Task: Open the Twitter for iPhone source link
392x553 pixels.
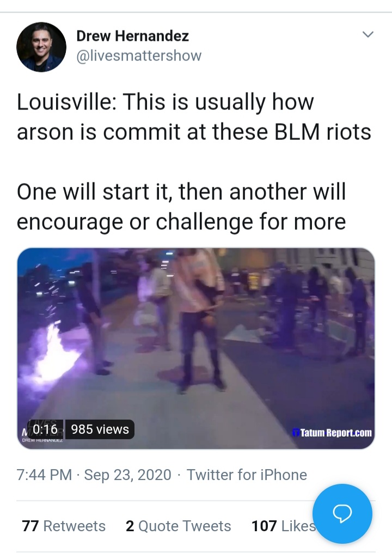Action: click(247, 475)
